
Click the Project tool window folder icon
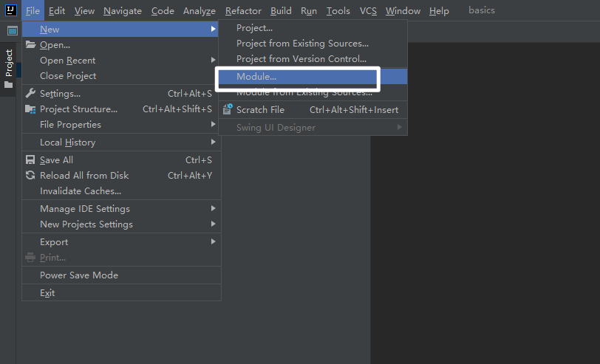(8, 84)
